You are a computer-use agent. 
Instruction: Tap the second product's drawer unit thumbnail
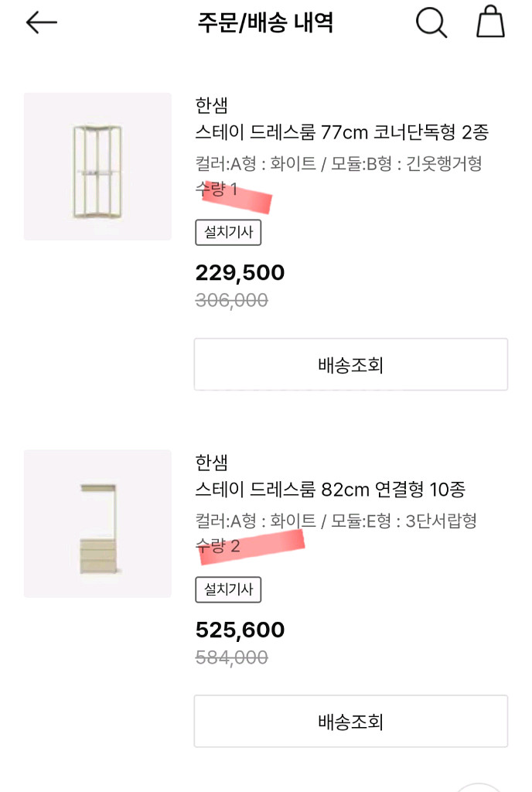click(x=97, y=523)
